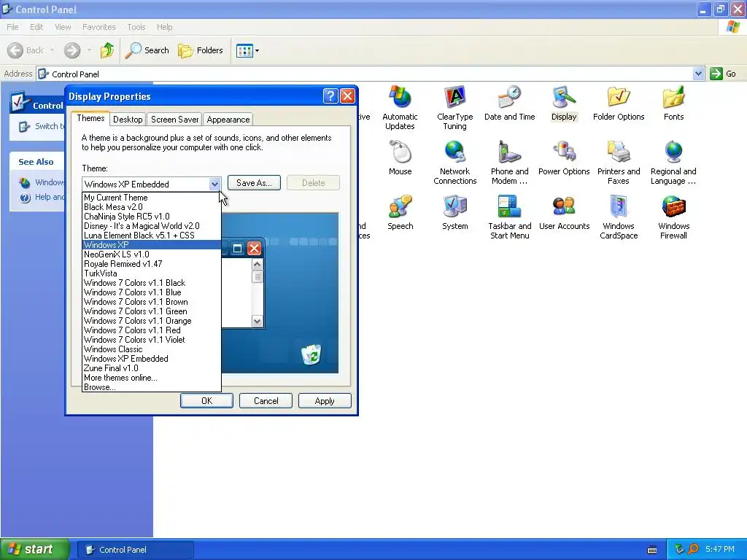Viewport: 747px width, 560px height.
Task: Switch to the Screen Saver tab
Action: (x=174, y=120)
